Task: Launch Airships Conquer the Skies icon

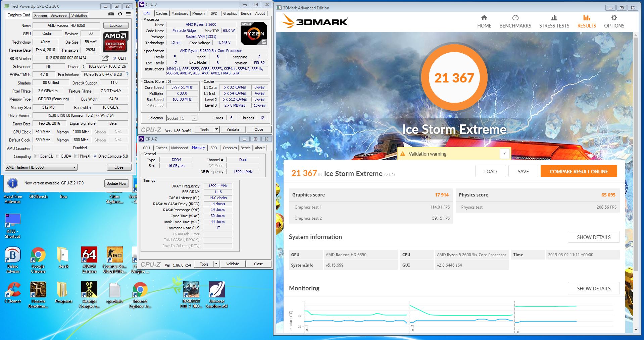Action: (89, 295)
